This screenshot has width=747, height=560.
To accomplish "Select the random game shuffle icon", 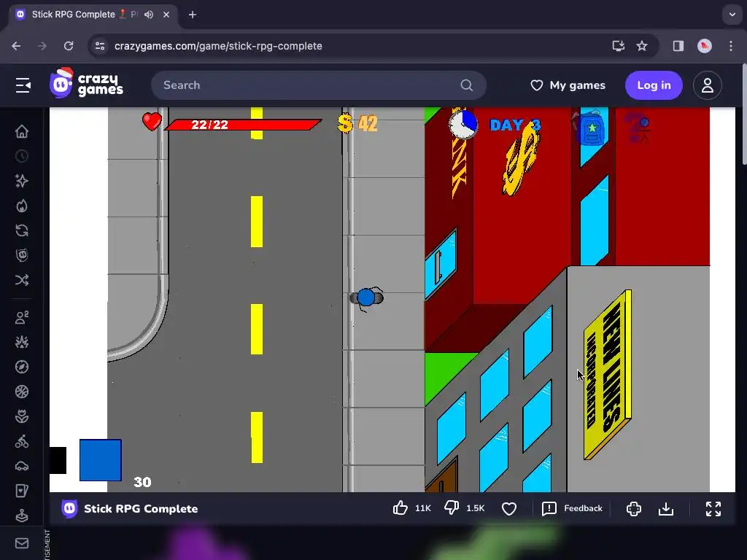I will tap(22, 280).
